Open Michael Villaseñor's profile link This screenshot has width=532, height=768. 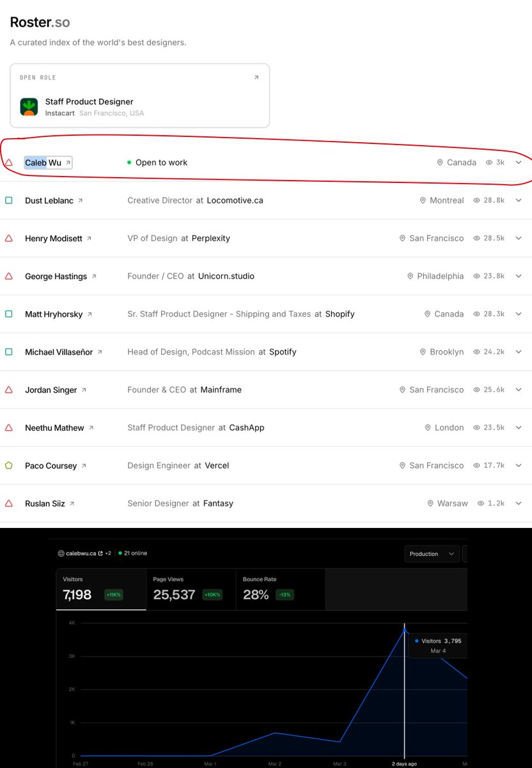tap(63, 352)
